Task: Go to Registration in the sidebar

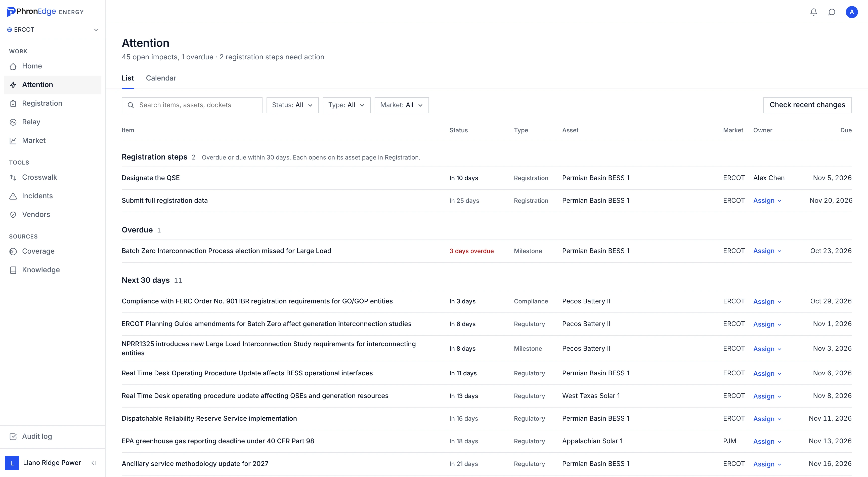Action: coord(53,103)
